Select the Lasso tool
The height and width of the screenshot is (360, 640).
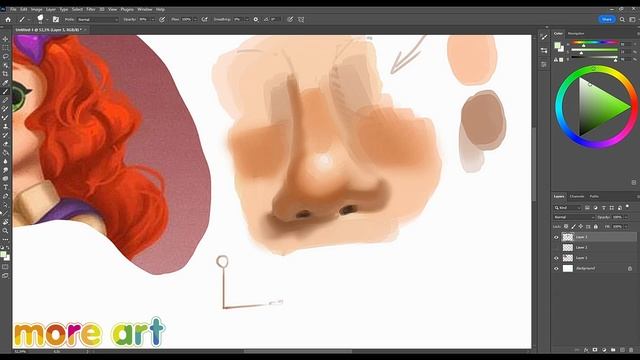point(5,56)
